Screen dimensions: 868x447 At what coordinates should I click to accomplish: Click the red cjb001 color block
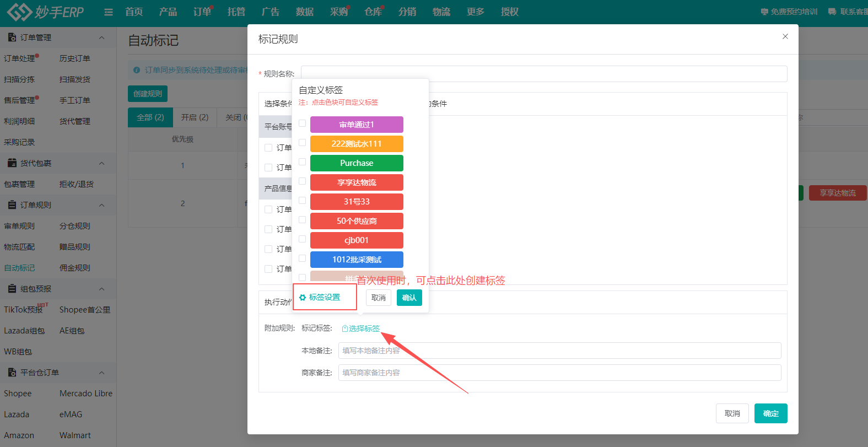coord(357,240)
